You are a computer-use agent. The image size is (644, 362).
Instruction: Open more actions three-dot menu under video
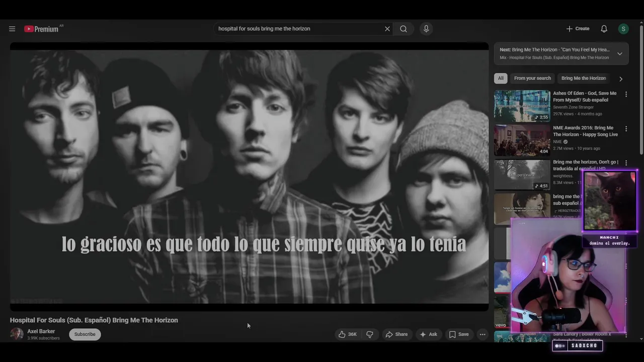pyautogui.click(x=482, y=334)
